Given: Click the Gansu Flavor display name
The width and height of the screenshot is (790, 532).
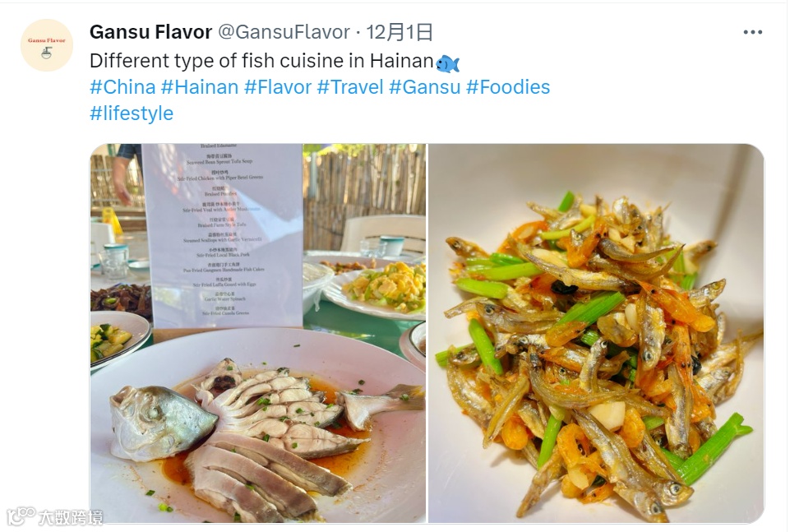Looking at the screenshot, I should (150, 32).
